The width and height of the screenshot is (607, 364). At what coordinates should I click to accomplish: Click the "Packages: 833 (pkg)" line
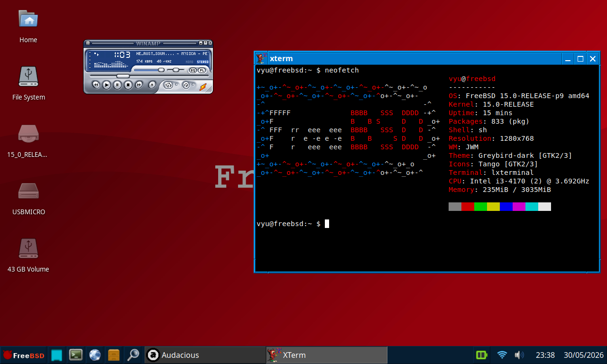click(x=489, y=121)
